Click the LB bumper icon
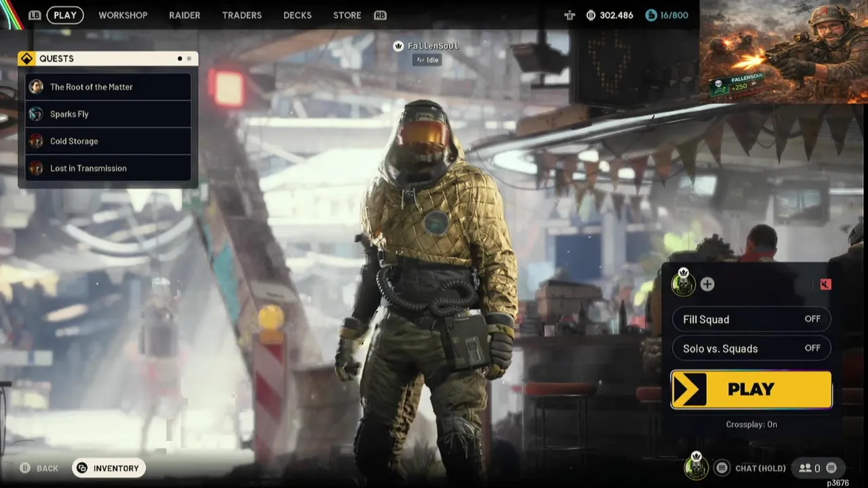 [x=35, y=15]
